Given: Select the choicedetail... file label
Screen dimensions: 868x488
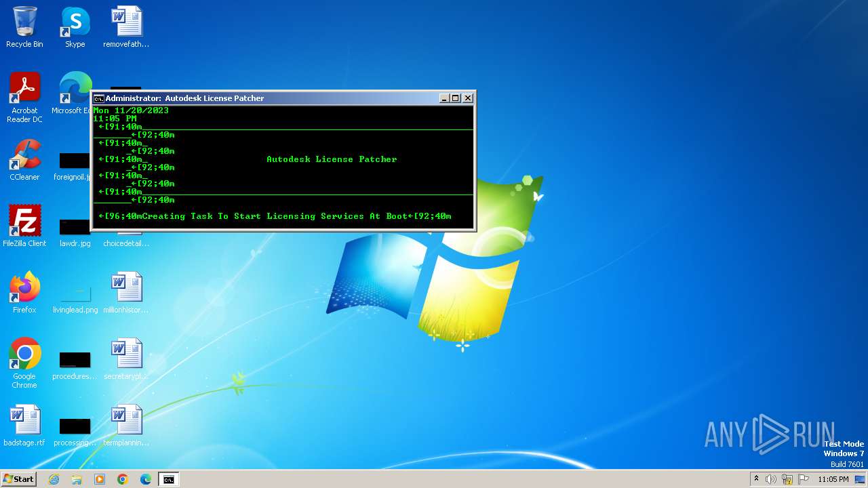Looking at the screenshot, I should (126, 243).
